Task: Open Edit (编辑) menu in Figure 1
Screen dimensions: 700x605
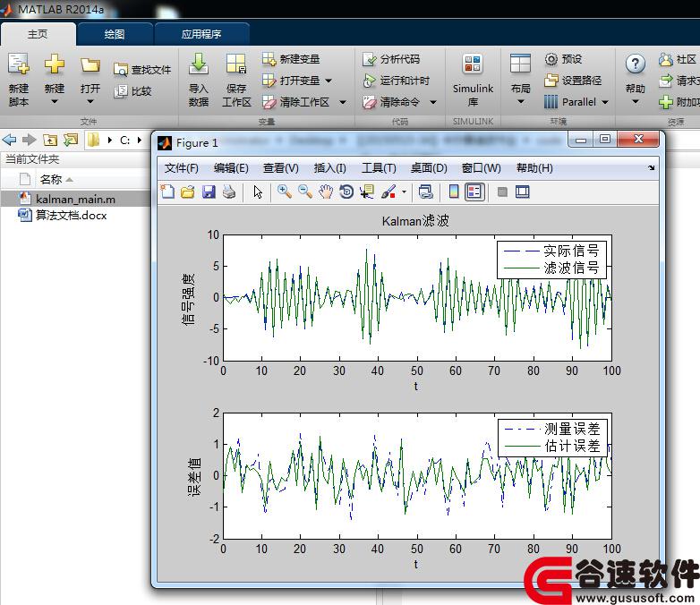Action: click(x=231, y=168)
